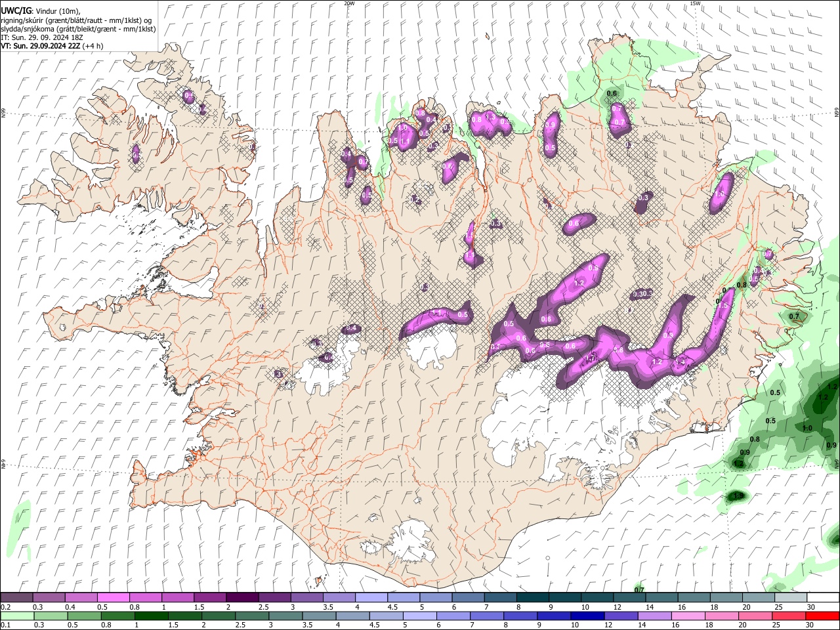
Task: Select upper legend swatch labeled 0.4
Action: (81, 598)
